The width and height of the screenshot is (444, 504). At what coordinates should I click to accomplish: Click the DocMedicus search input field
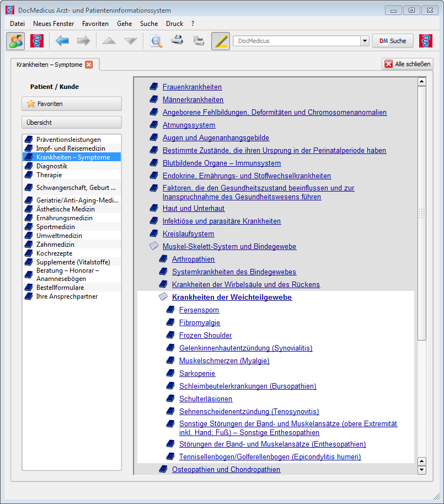[x=297, y=41]
